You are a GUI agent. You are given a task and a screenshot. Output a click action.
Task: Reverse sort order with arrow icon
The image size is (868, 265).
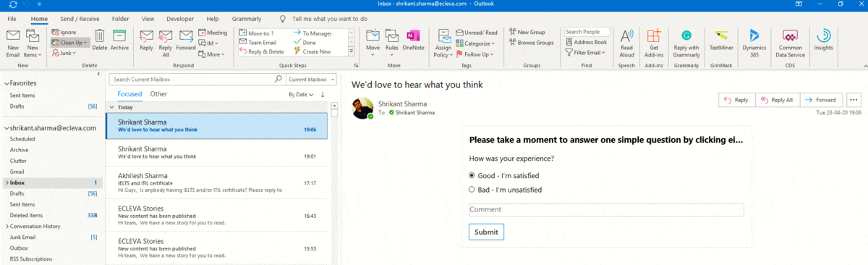coord(323,95)
